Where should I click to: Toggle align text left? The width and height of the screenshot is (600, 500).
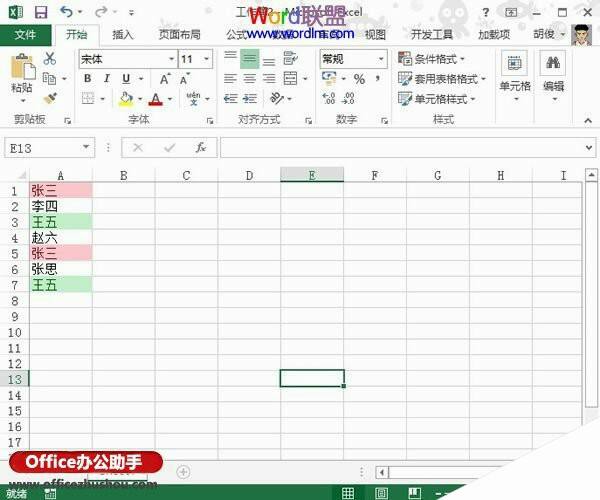pyautogui.click(x=230, y=79)
